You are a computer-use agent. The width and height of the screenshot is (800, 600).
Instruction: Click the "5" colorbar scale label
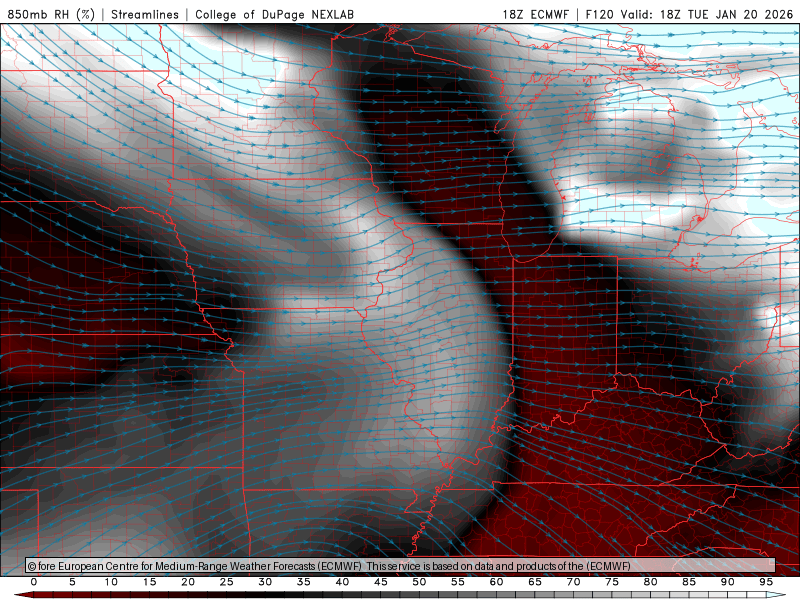[x=72, y=582]
